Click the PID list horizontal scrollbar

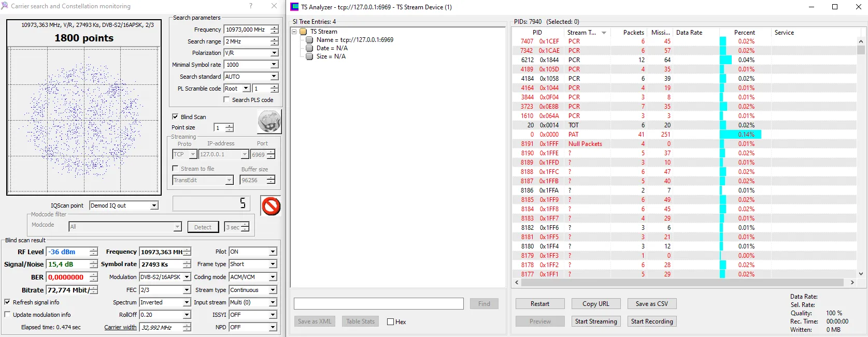click(683, 283)
